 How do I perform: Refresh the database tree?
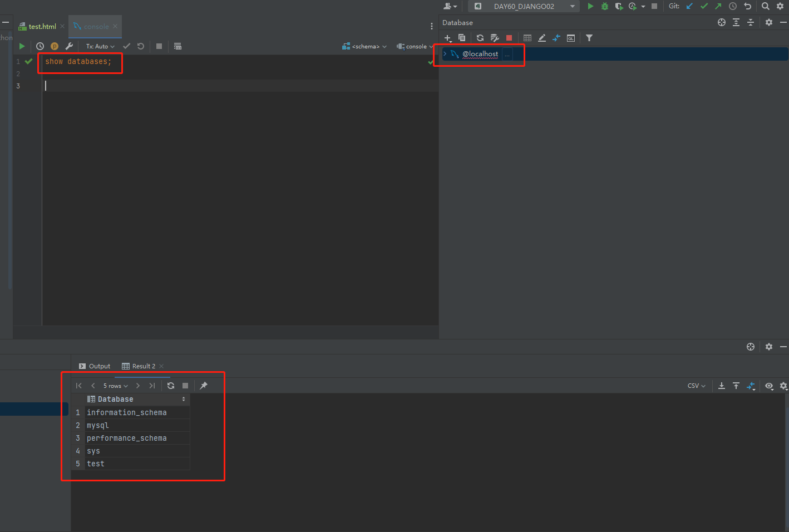coord(480,38)
